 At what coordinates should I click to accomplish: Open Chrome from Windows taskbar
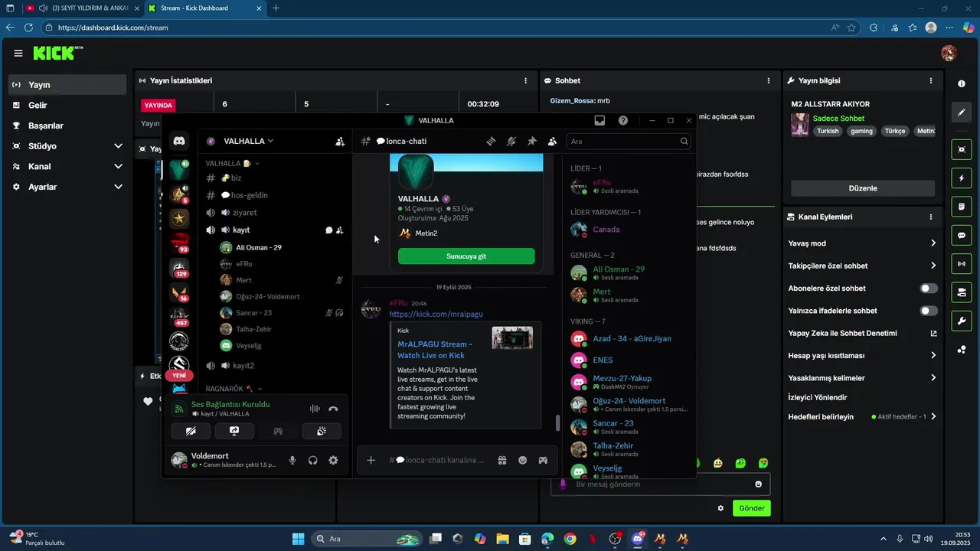point(570,539)
